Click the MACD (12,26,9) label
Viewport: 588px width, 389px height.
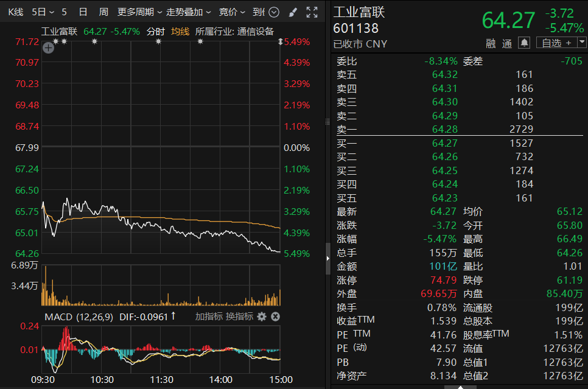(79, 317)
